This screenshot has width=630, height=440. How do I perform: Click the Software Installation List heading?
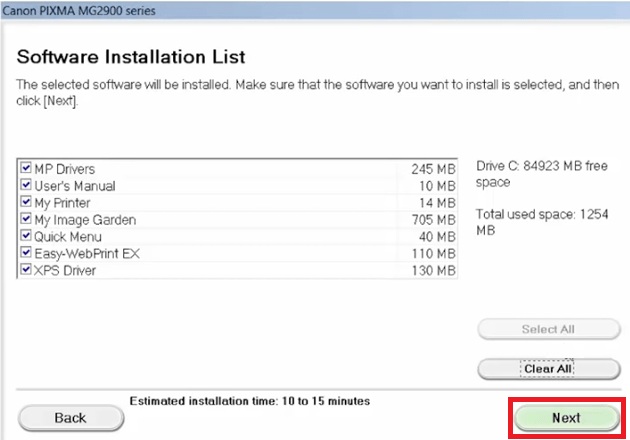tap(131, 57)
